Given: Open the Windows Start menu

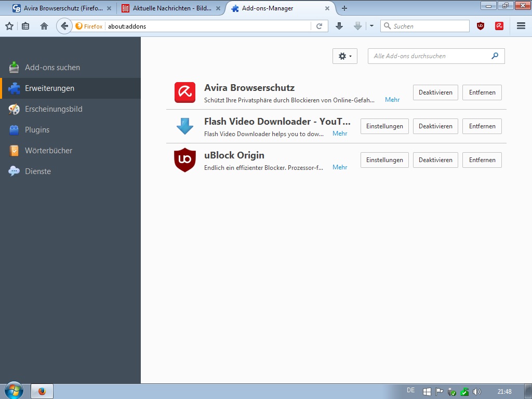Looking at the screenshot, I should [x=14, y=391].
